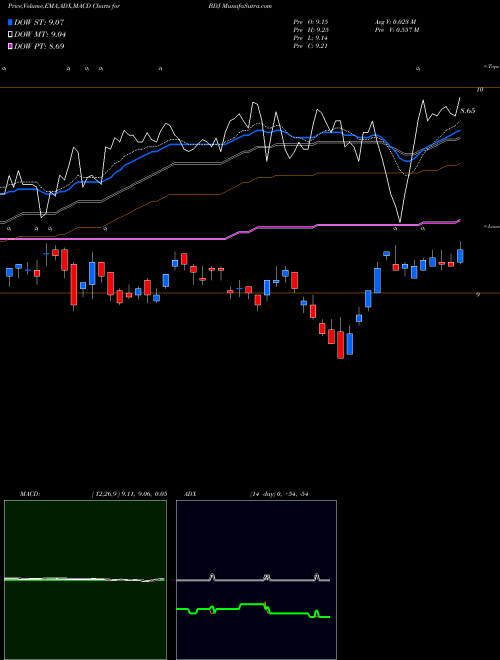Click the ADX panel label

[x=191, y=494]
